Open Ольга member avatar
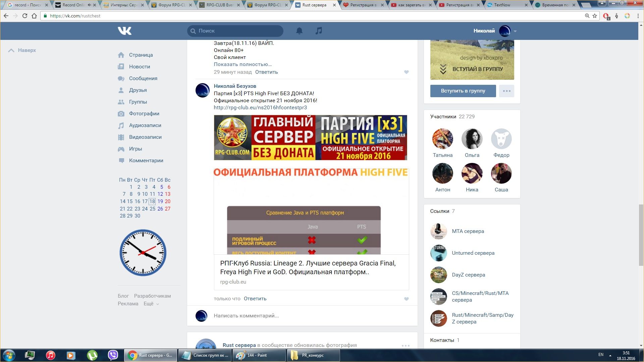Viewport: 644px width, 362px height. (472, 139)
